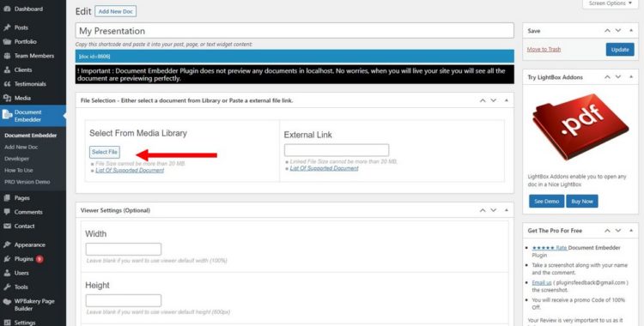Select the Appearance paintbrush icon

click(x=7, y=244)
